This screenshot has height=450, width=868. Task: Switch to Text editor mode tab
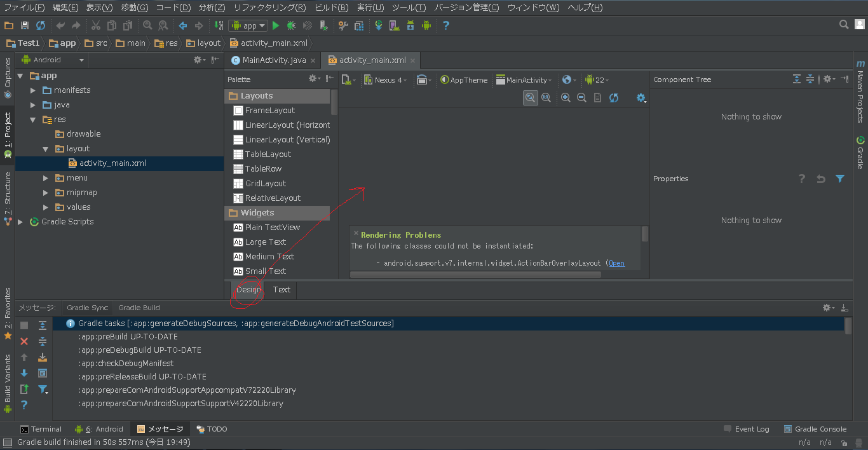pyautogui.click(x=281, y=290)
